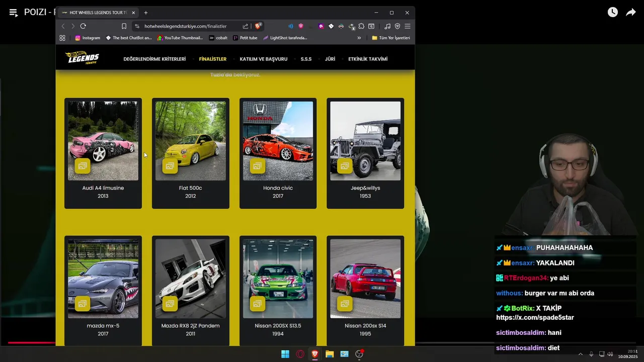The image size is (644, 362).
Task: Open the taskbar clock showing 20:51
Action: click(628, 354)
